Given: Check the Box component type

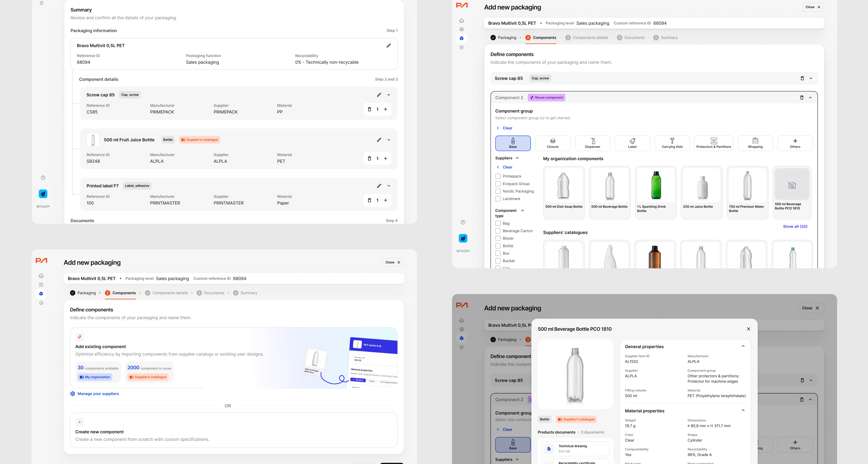Looking at the screenshot, I should point(498,253).
